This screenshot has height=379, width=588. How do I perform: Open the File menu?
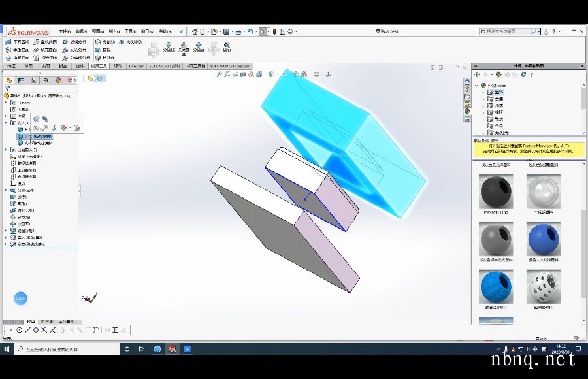65,32
